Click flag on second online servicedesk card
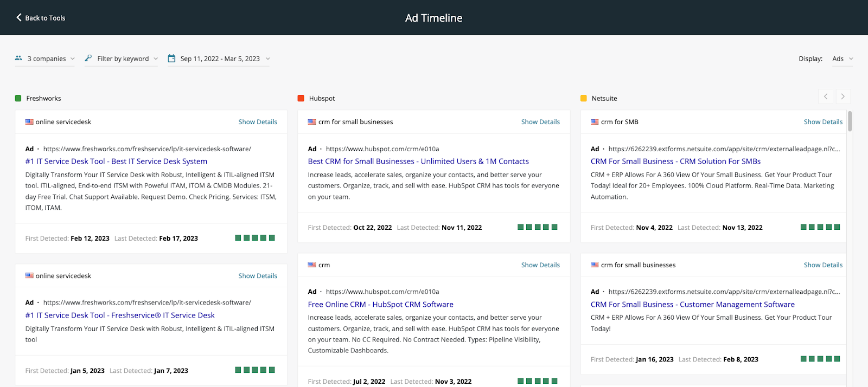868x387 pixels. 29,276
